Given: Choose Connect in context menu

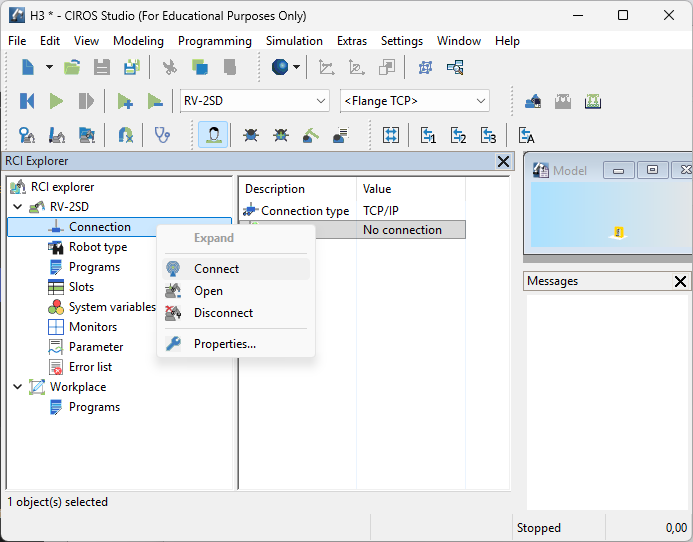Looking at the screenshot, I should tap(236, 269).
